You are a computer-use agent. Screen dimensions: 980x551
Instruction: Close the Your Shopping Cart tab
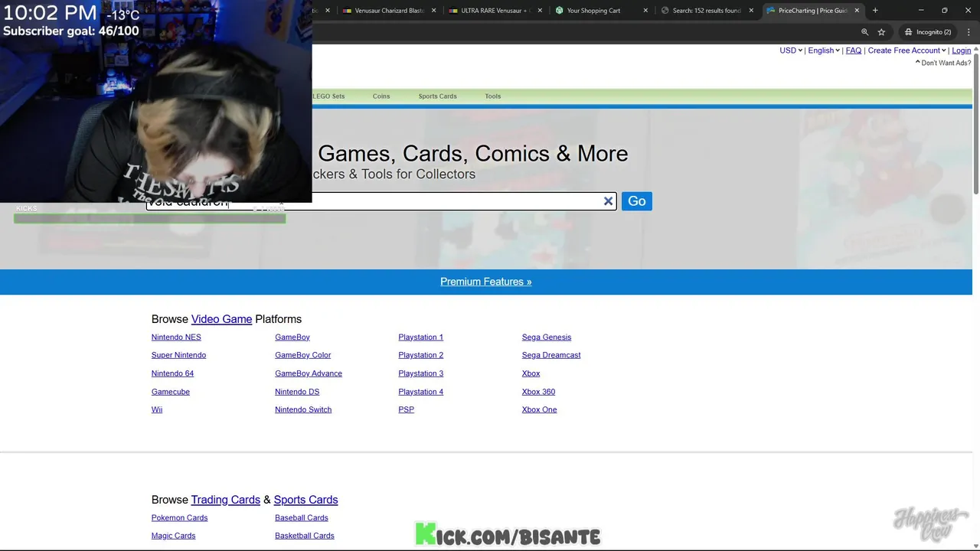(x=645, y=11)
